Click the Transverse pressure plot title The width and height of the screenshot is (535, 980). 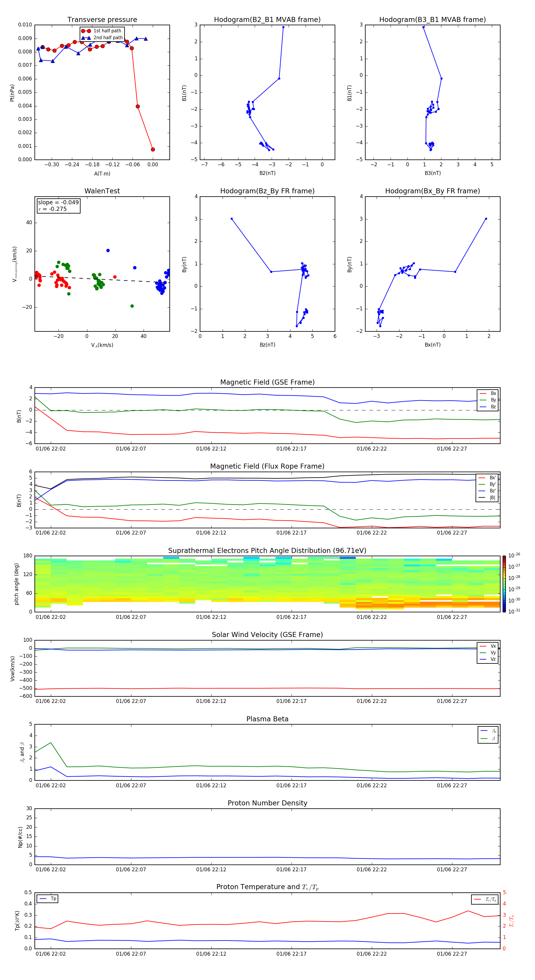coord(102,19)
